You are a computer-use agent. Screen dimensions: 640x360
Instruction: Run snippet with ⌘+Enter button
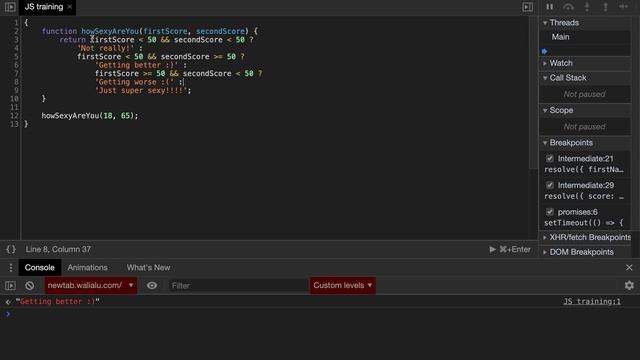(510, 249)
